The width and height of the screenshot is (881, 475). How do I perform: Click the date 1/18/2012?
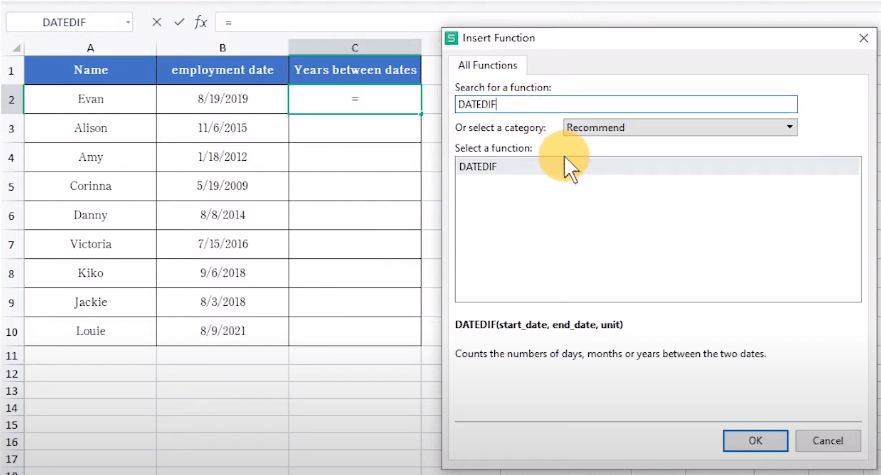click(x=222, y=157)
